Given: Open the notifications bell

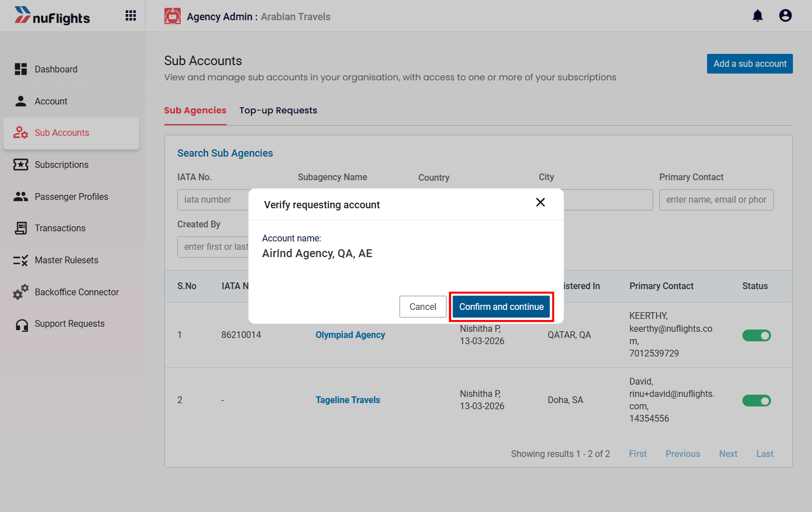Looking at the screenshot, I should coord(758,16).
